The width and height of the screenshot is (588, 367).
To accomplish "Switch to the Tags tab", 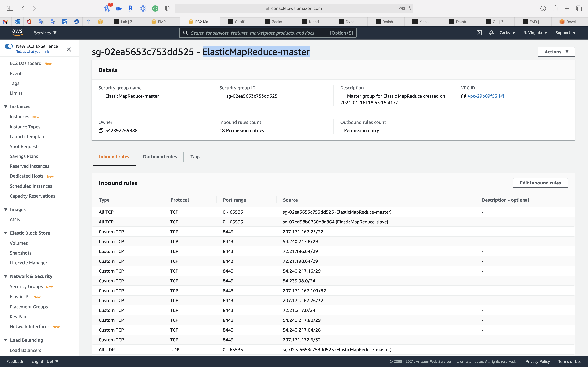I will pos(195,157).
